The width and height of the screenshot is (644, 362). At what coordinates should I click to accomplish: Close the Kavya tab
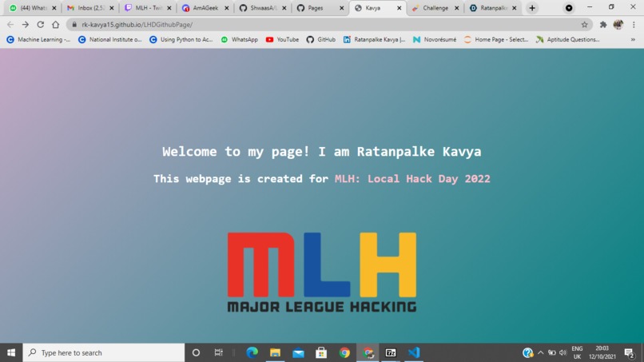(399, 8)
